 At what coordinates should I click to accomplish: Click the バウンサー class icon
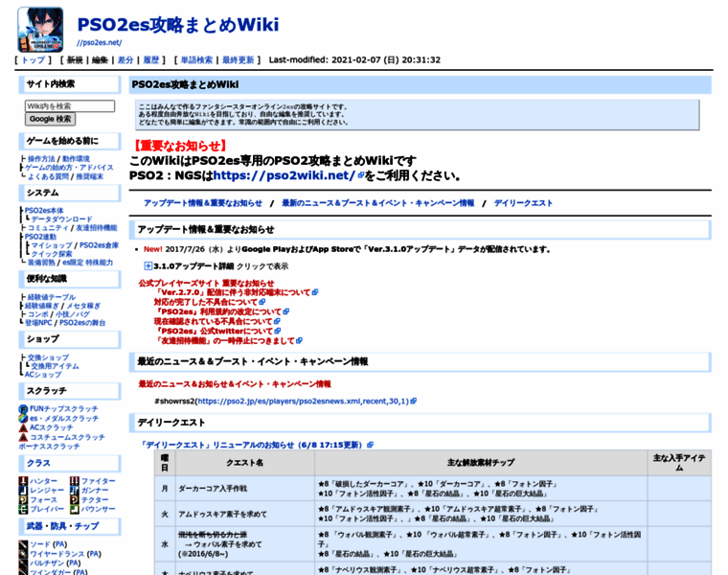point(75,510)
